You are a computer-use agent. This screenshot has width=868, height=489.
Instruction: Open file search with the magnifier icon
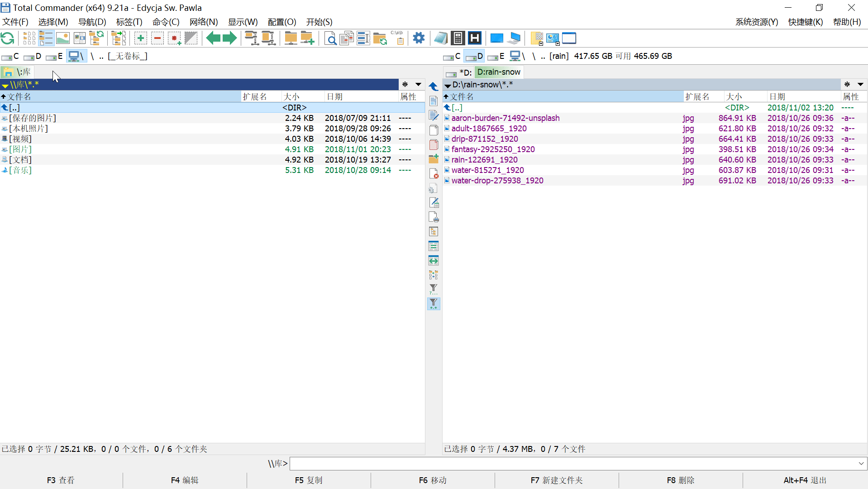point(331,38)
